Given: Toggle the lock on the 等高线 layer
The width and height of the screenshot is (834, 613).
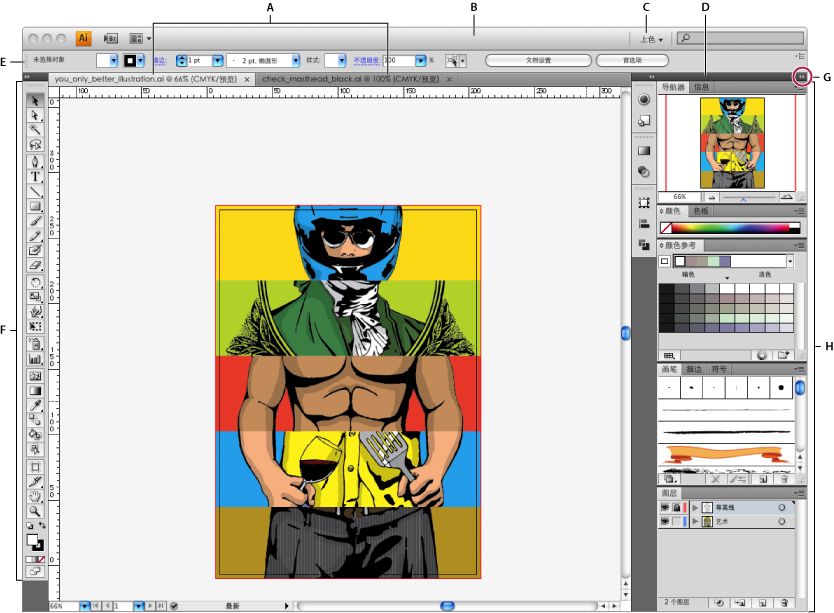Looking at the screenshot, I should pos(677,507).
